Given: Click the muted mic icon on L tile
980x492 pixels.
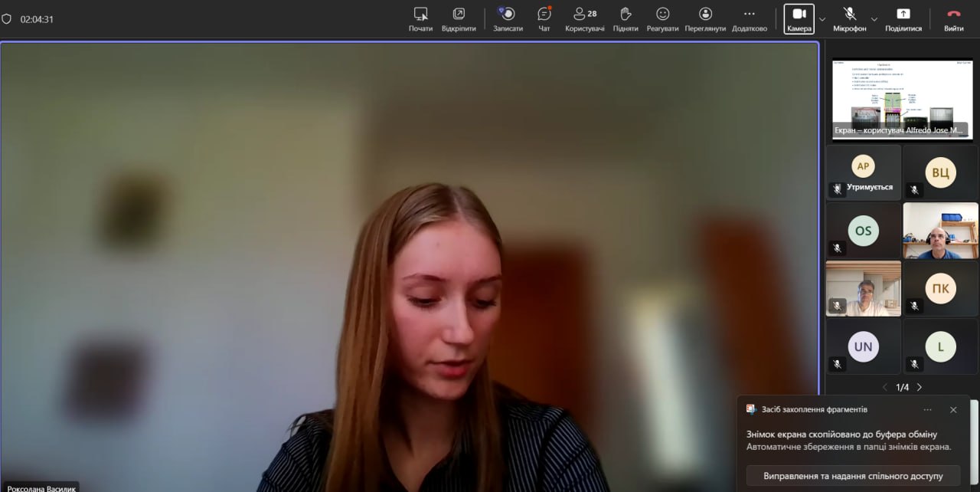Looking at the screenshot, I should tap(914, 364).
